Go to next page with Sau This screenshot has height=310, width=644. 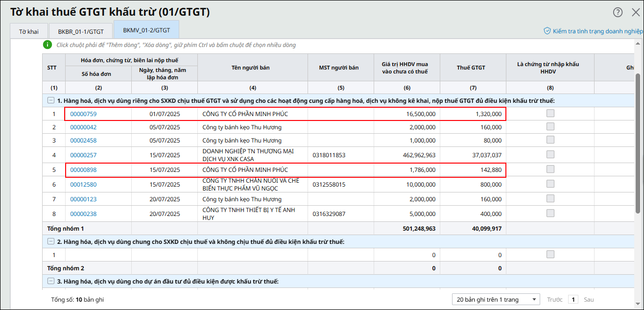tap(589, 299)
